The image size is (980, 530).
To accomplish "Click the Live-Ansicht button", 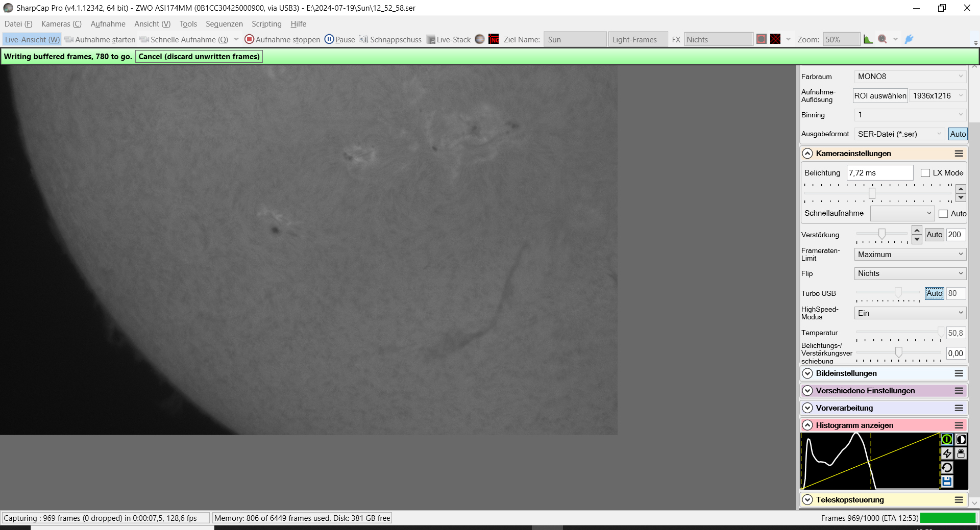I will tap(32, 39).
